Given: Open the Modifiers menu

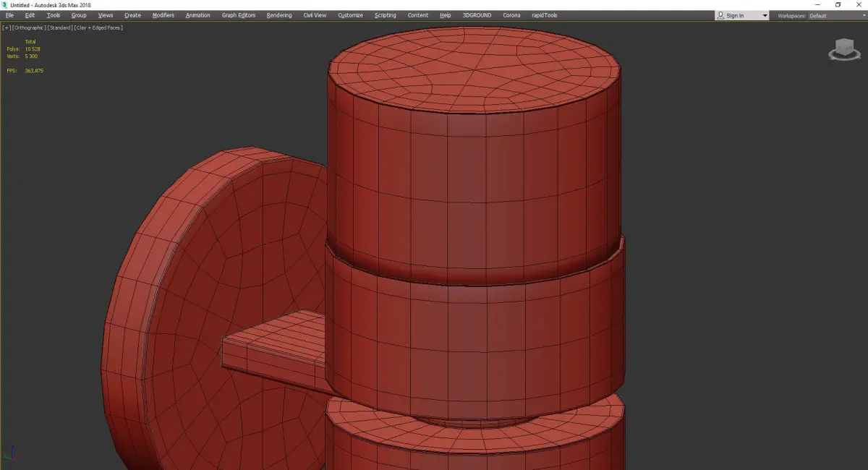Looking at the screenshot, I should (163, 15).
